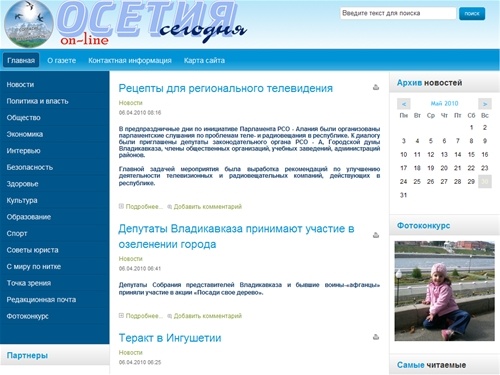The width and height of the screenshot is (500, 375).
Task: Open the Спорт section
Action: point(17,233)
